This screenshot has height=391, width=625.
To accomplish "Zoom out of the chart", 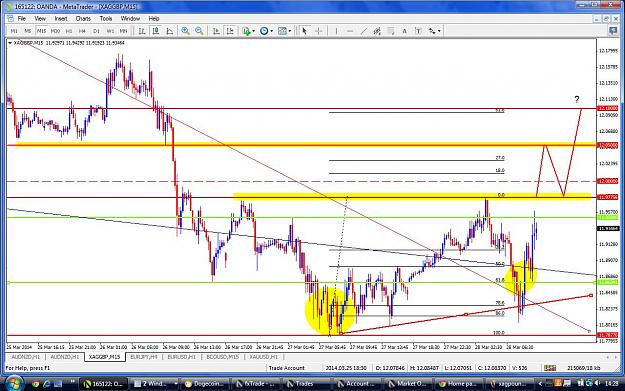I will [x=199, y=31].
